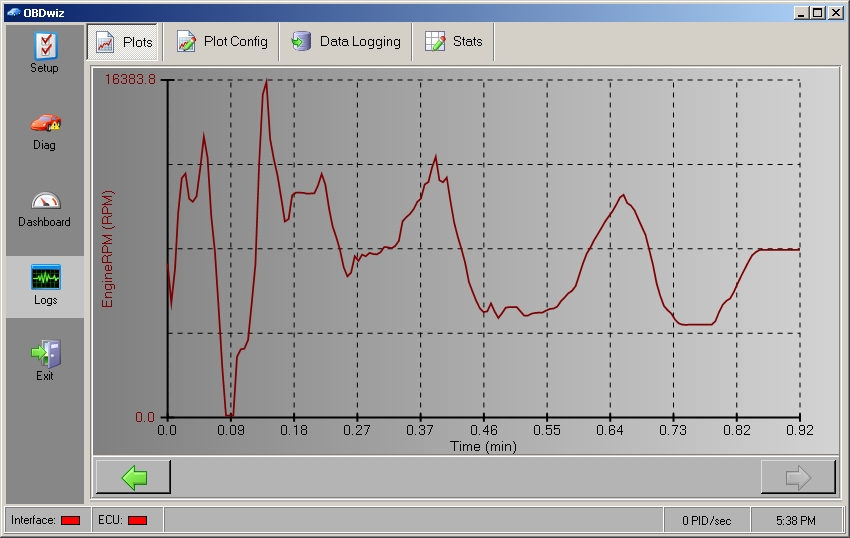The width and height of the screenshot is (850, 538).
Task: Click the Plot Config pencil chart icon
Action: coord(187,42)
